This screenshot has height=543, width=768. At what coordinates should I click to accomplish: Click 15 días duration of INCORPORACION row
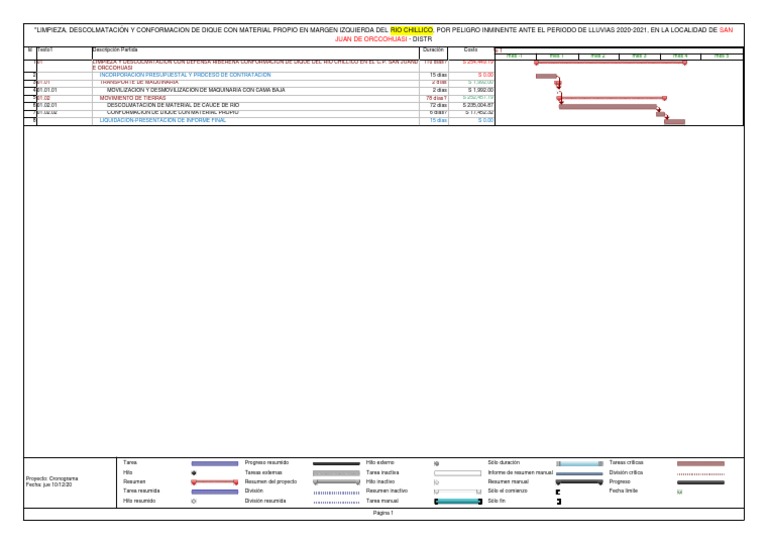433,75
